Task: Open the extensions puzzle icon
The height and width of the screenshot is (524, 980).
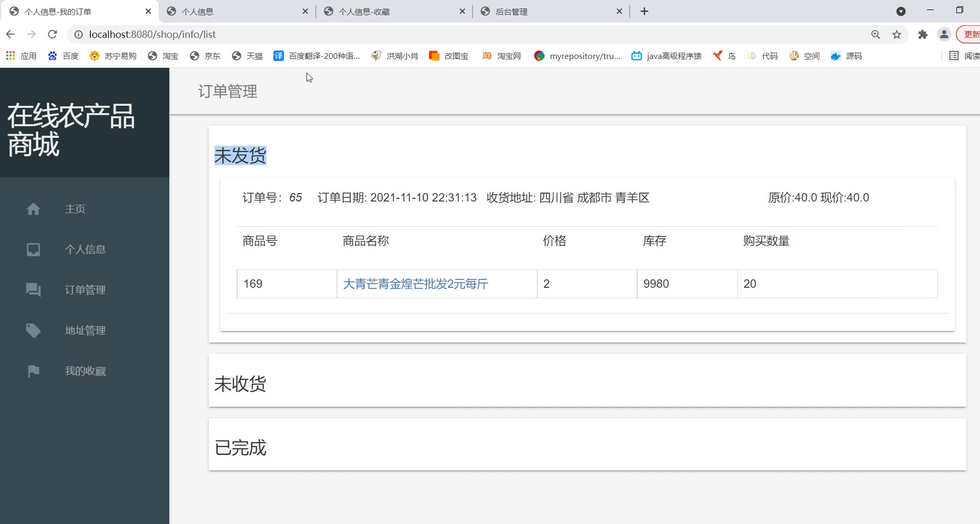Action: tap(923, 34)
